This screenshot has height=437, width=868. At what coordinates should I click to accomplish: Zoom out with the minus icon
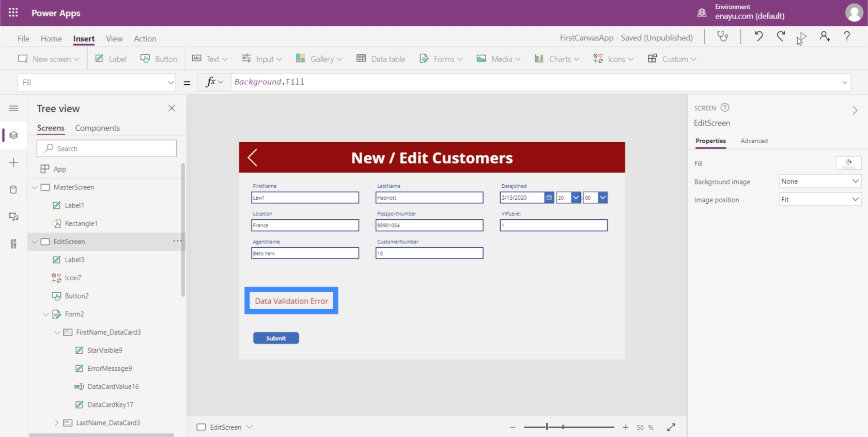point(513,427)
